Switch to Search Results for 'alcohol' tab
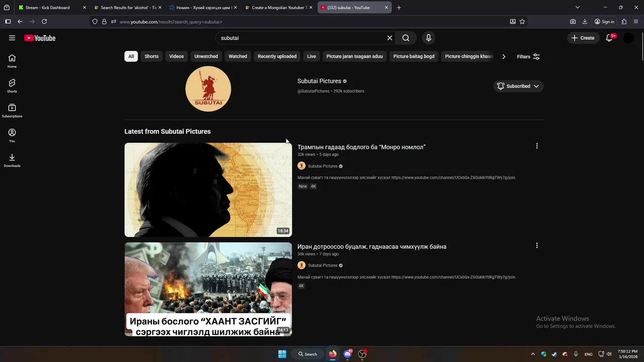The width and height of the screenshot is (644, 362). [x=128, y=8]
